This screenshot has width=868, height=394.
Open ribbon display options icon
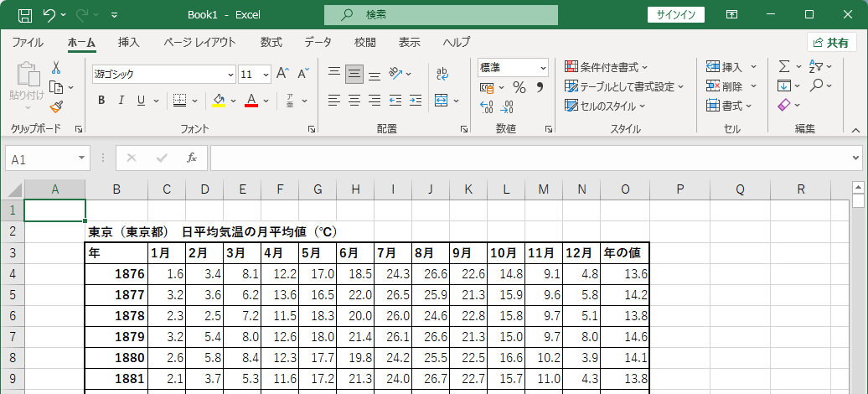pyautogui.click(x=731, y=15)
